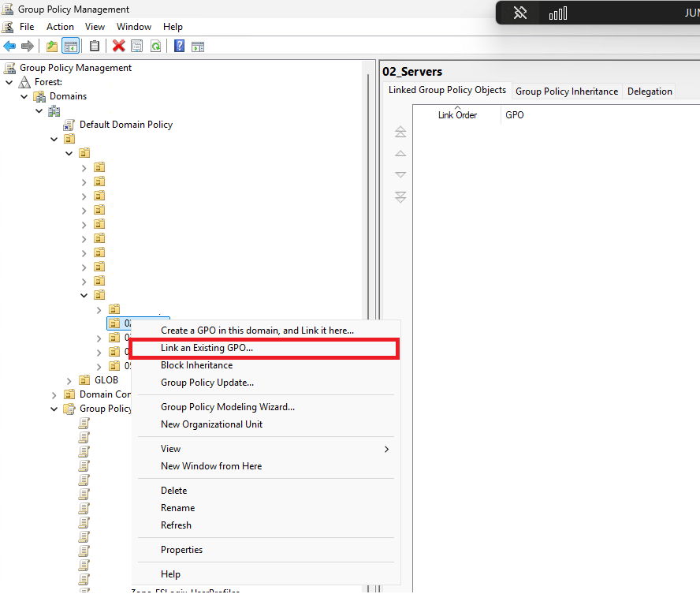Image resolution: width=700 pixels, height=594 pixels.
Task: Expand the GLOB organizational unit
Action: click(69, 380)
